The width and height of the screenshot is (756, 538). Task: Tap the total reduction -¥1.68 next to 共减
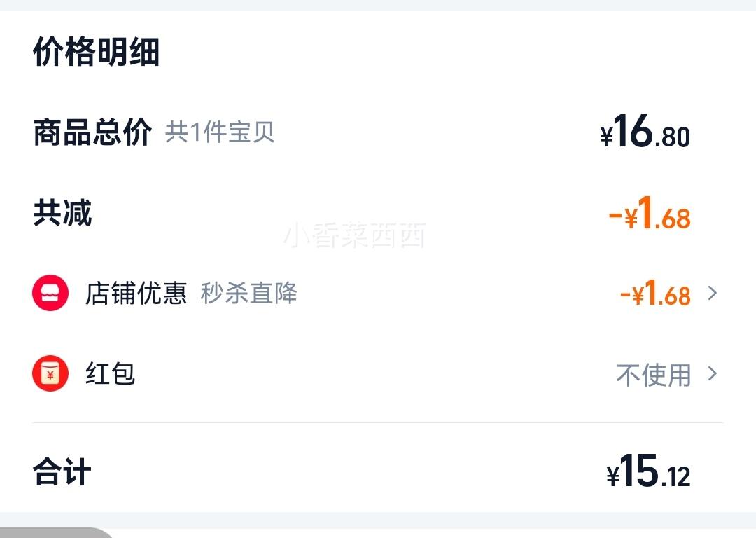click(x=650, y=213)
